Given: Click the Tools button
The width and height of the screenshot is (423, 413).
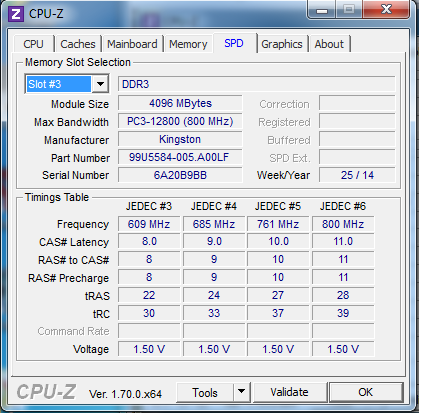Looking at the screenshot, I should coord(205,393).
